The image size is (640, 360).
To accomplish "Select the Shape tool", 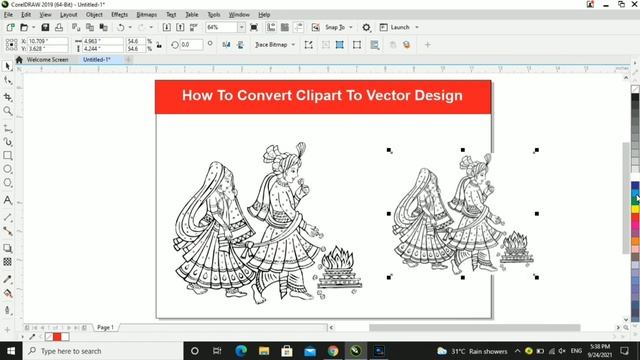I will click(x=7, y=81).
